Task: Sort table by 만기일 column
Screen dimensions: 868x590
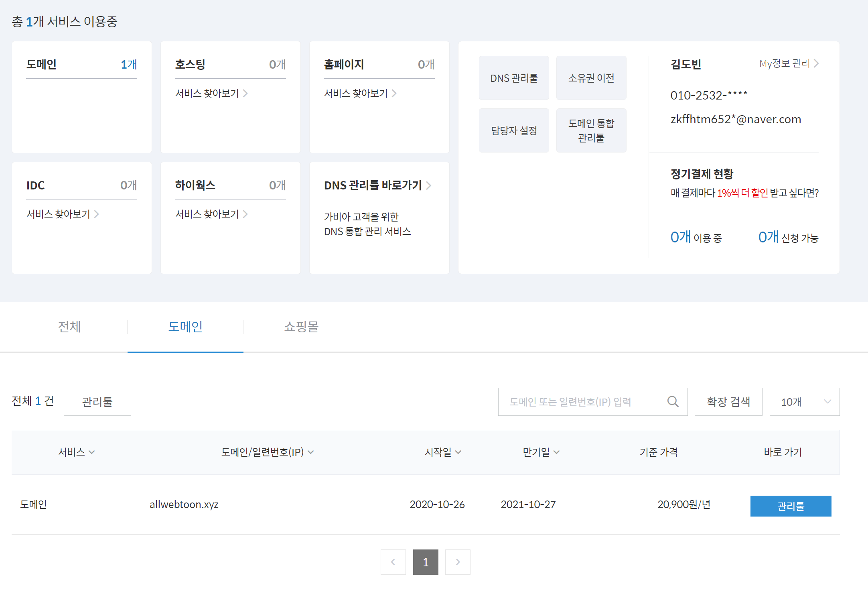Action: [539, 452]
